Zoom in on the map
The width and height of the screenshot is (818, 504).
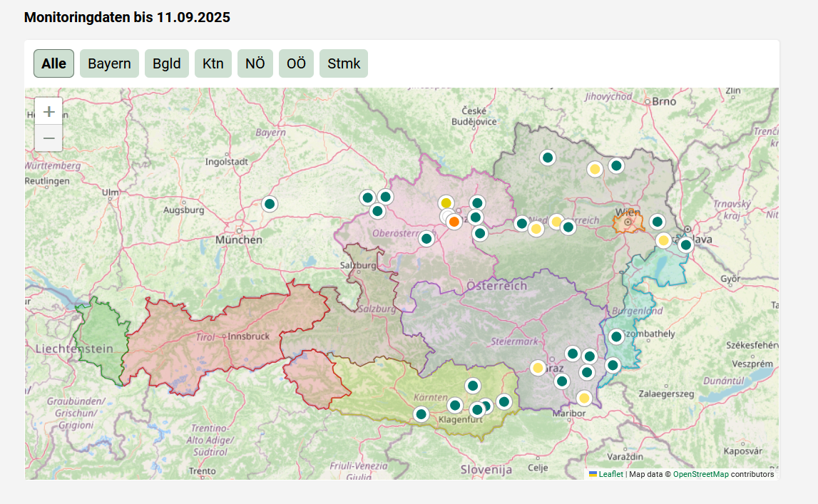[x=48, y=111]
